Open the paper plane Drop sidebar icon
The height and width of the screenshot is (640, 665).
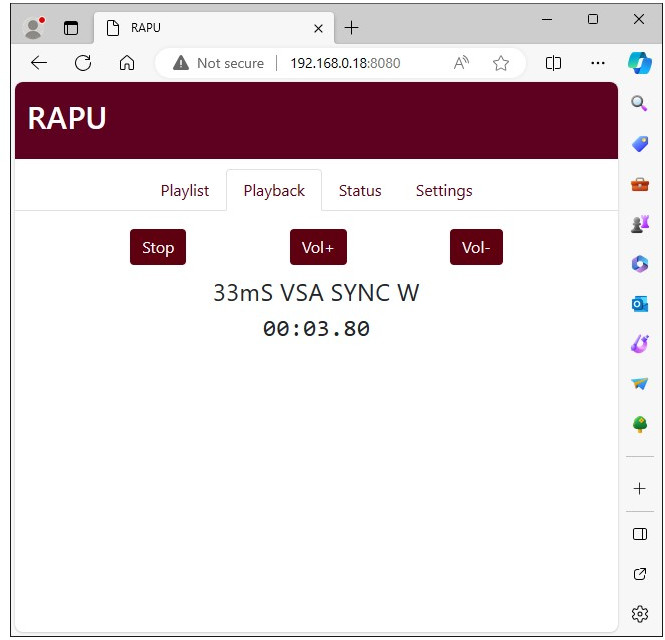click(640, 383)
